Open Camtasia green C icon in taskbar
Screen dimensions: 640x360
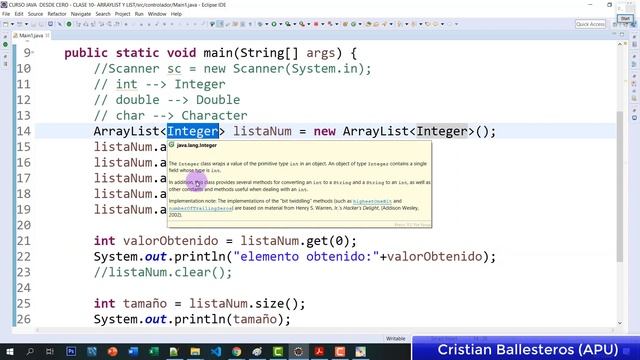[x=278, y=351]
